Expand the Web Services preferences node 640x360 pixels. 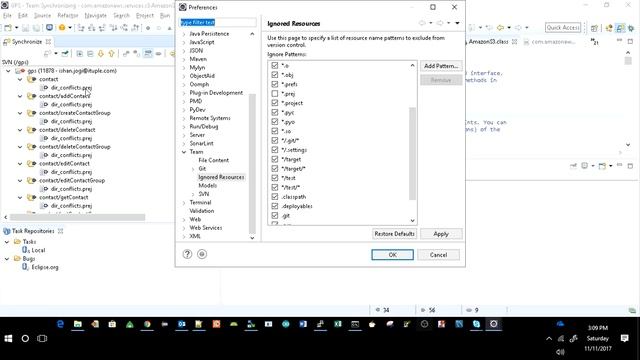point(184,228)
